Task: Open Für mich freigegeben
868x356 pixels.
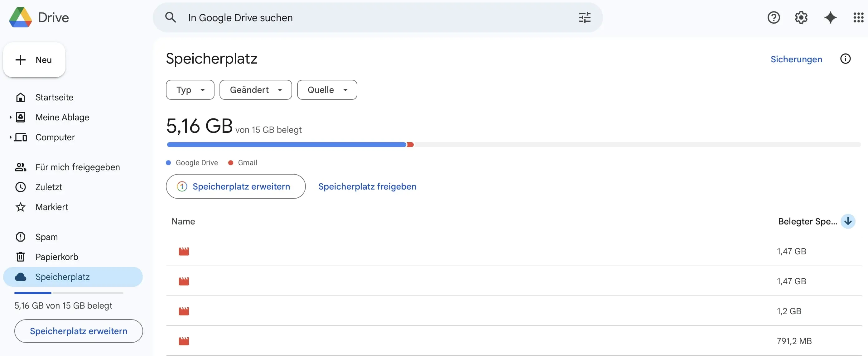Action: click(x=78, y=167)
